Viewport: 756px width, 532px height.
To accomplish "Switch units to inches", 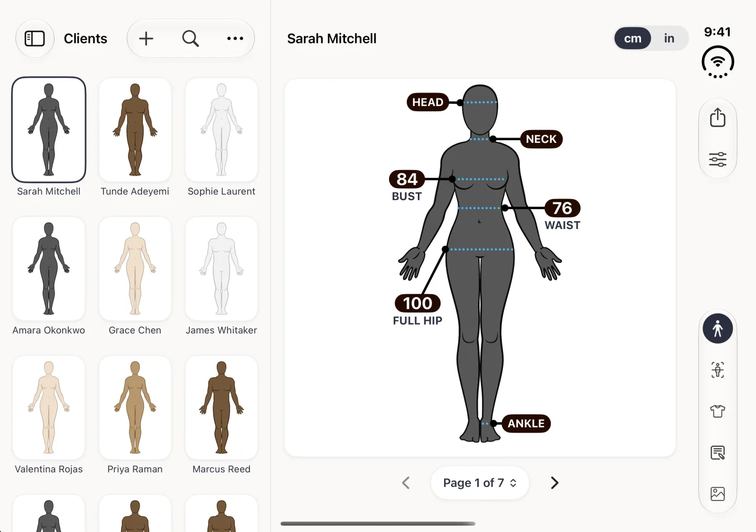I will pos(669,38).
